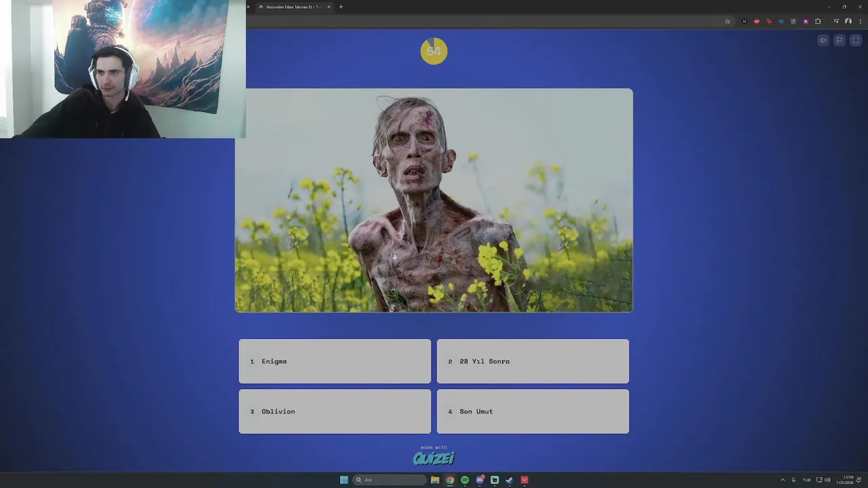Click the taskbar Ara search box
The height and width of the screenshot is (488, 868).
(x=390, y=480)
